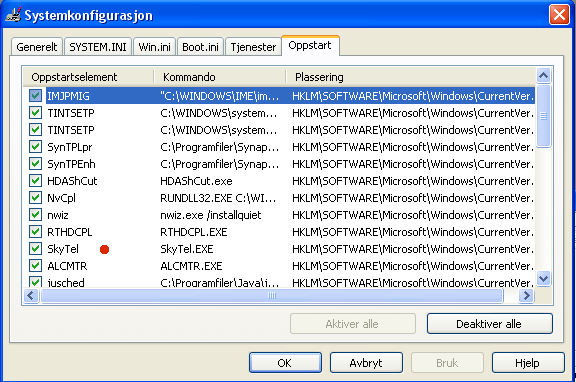Select the Oppstart tab
Viewport: 576px width, 382px height.
pyautogui.click(x=310, y=46)
